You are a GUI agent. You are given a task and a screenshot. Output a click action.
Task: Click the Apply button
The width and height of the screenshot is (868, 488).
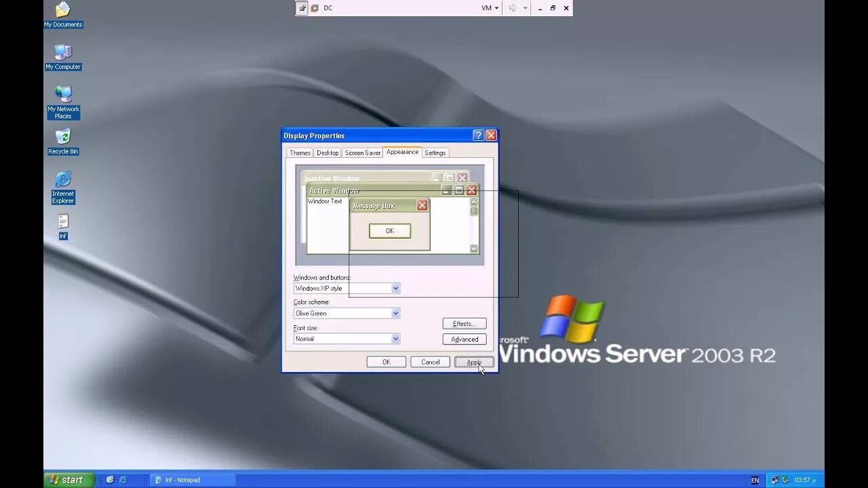(x=474, y=363)
